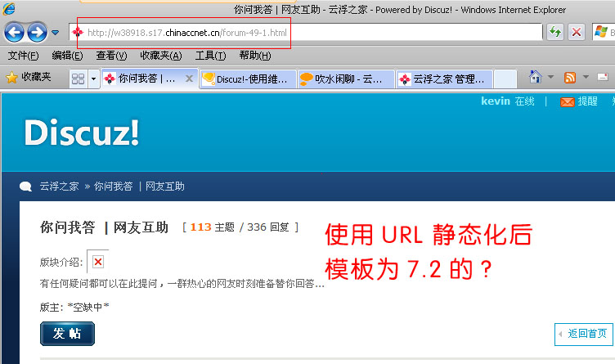The height and width of the screenshot is (364, 615).
Task: Open the 工具(T) menu
Action: point(211,56)
